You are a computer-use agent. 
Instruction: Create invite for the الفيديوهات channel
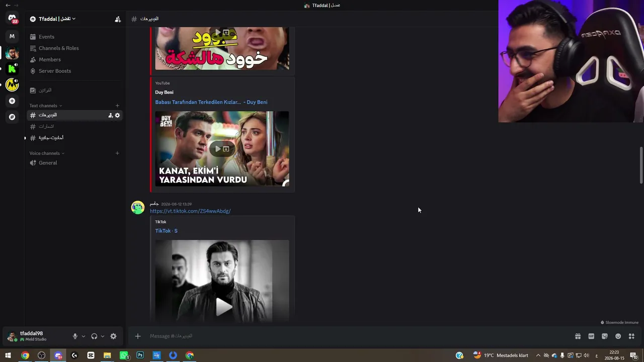[x=110, y=116]
